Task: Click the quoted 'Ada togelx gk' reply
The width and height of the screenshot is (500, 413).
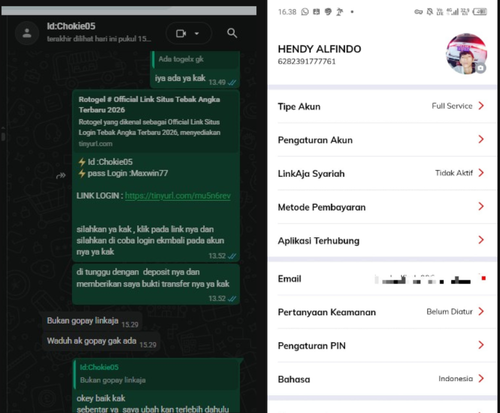Action: [x=196, y=59]
